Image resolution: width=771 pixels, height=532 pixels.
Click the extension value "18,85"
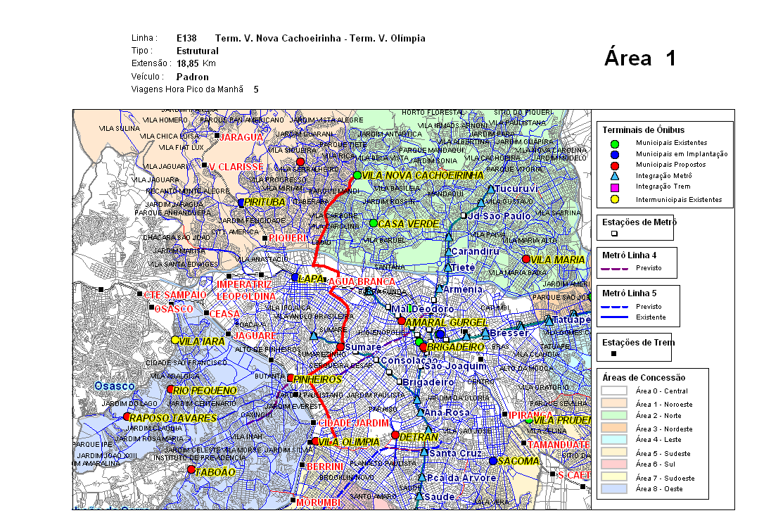tap(188, 64)
